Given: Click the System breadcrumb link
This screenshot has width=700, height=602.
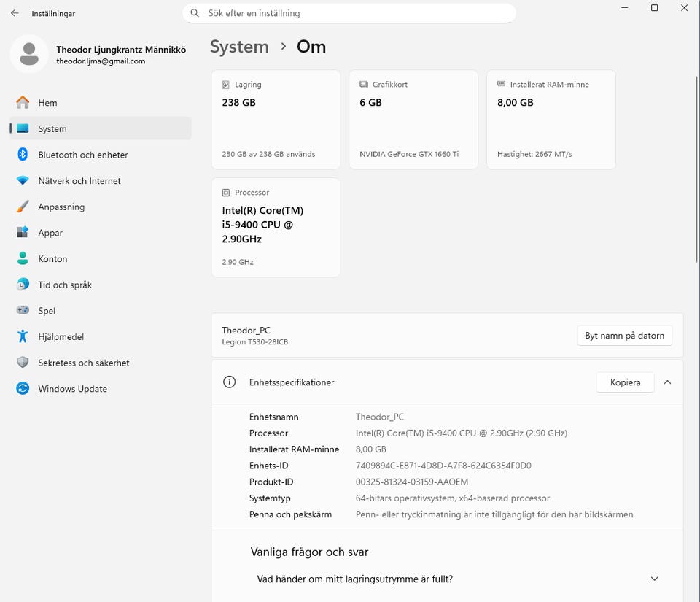Looking at the screenshot, I should coord(239,47).
